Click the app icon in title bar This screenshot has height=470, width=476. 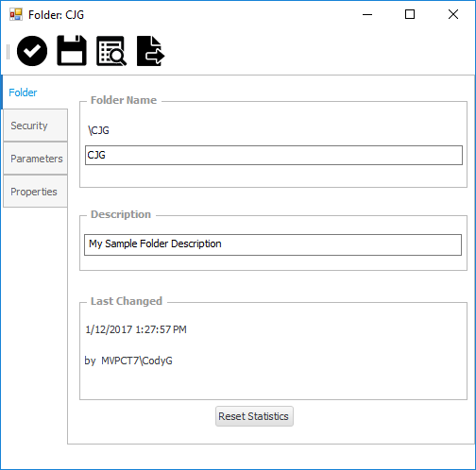click(x=16, y=14)
